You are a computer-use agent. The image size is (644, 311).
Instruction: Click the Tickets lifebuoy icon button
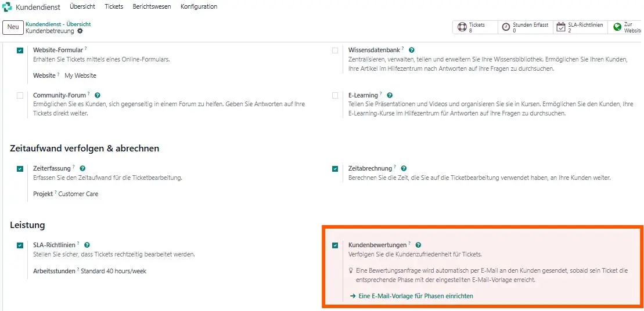click(x=462, y=27)
